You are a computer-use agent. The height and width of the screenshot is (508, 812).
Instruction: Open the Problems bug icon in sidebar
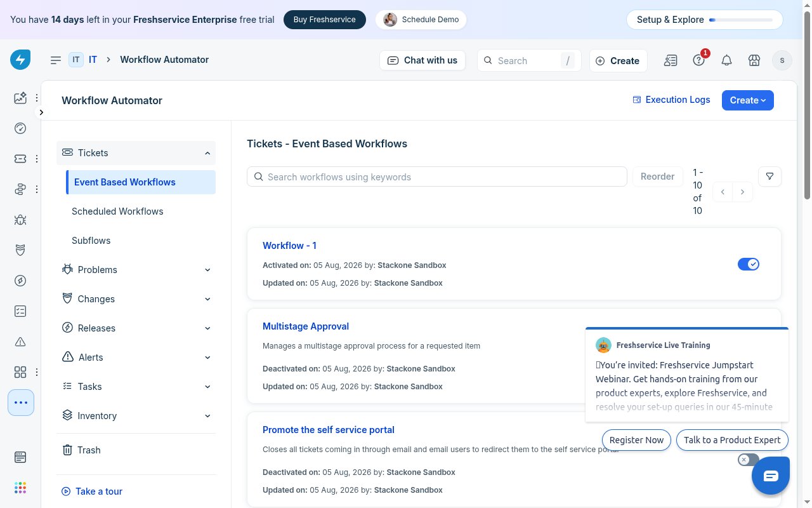pos(20,220)
